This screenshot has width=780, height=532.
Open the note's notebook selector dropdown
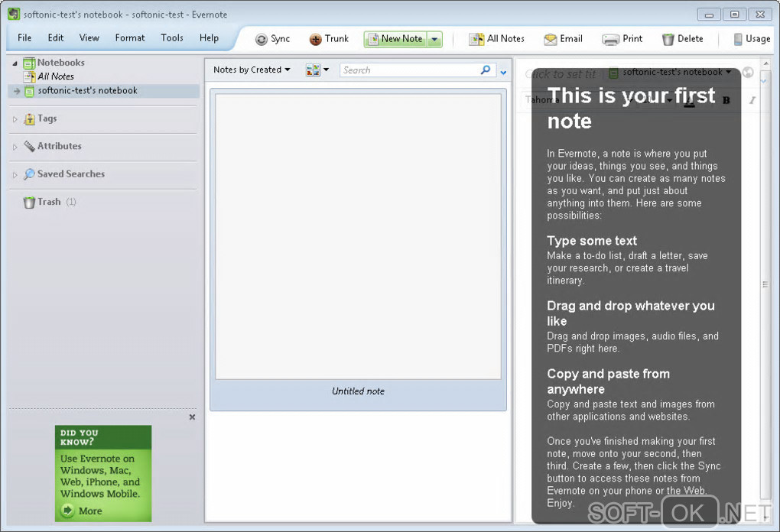point(671,73)
